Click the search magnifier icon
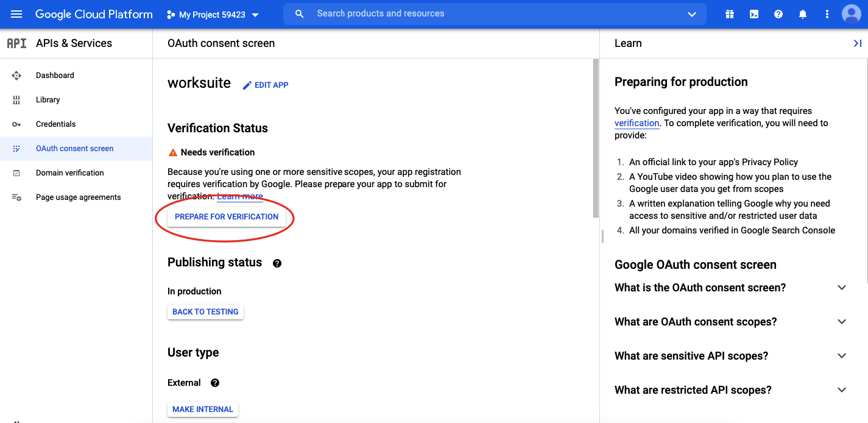Viewport: 868px width, 423px height. tap(299, 14)
